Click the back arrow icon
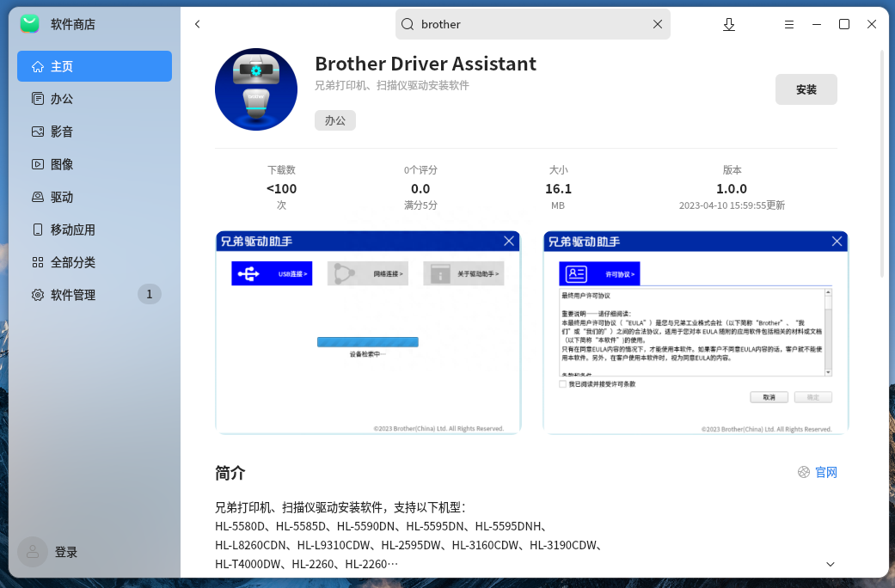Screen dimensions: 895x588 [198, 24]
